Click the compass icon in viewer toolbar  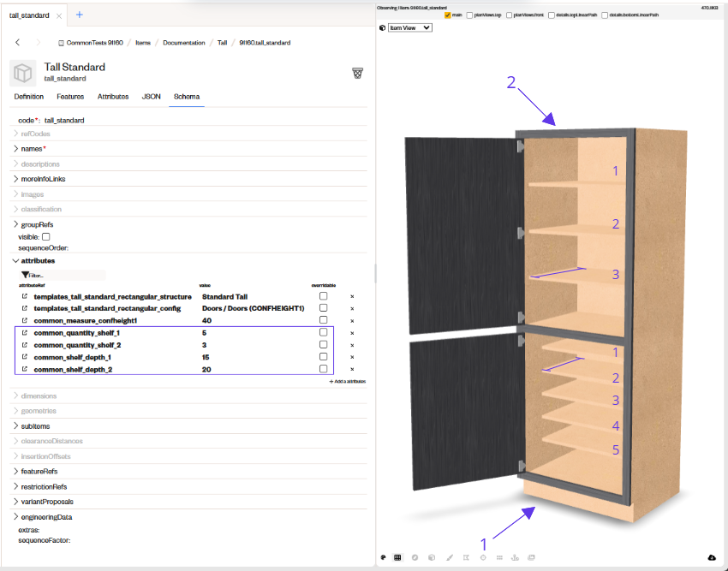pyautogui.click(x=415, y=557)
